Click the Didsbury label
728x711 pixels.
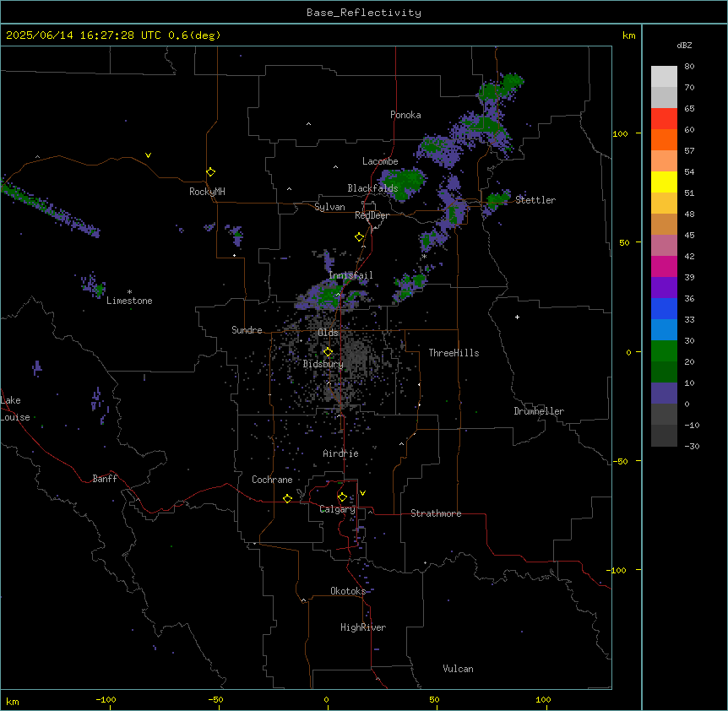323,364
